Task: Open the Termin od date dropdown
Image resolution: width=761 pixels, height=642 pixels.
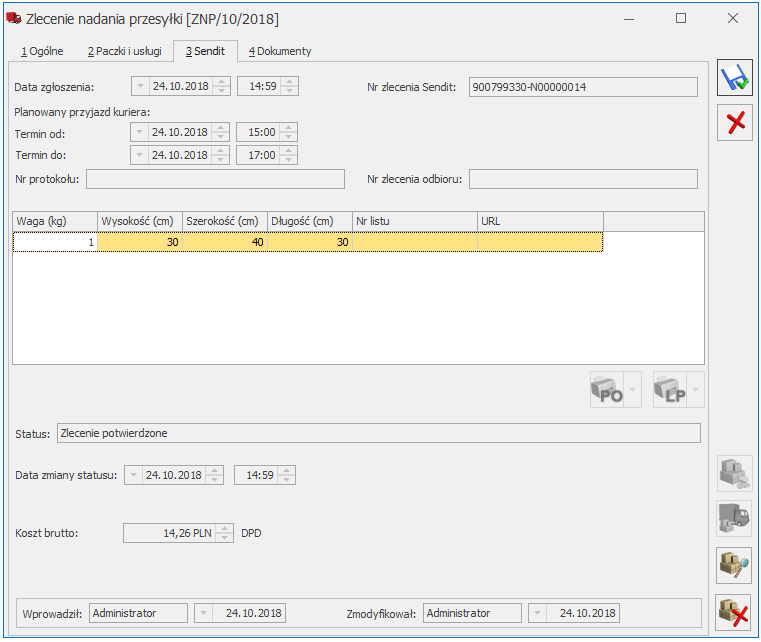Action: click(139, 132)
